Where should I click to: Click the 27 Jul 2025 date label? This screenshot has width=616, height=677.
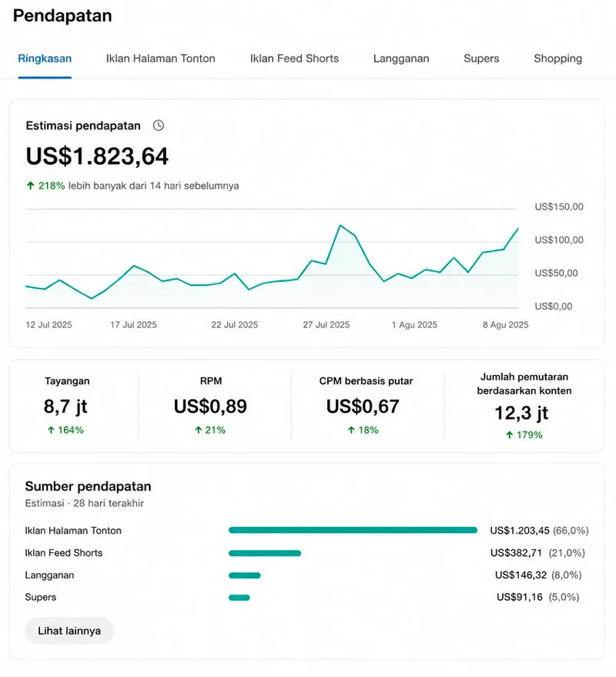tap(326, 325)
